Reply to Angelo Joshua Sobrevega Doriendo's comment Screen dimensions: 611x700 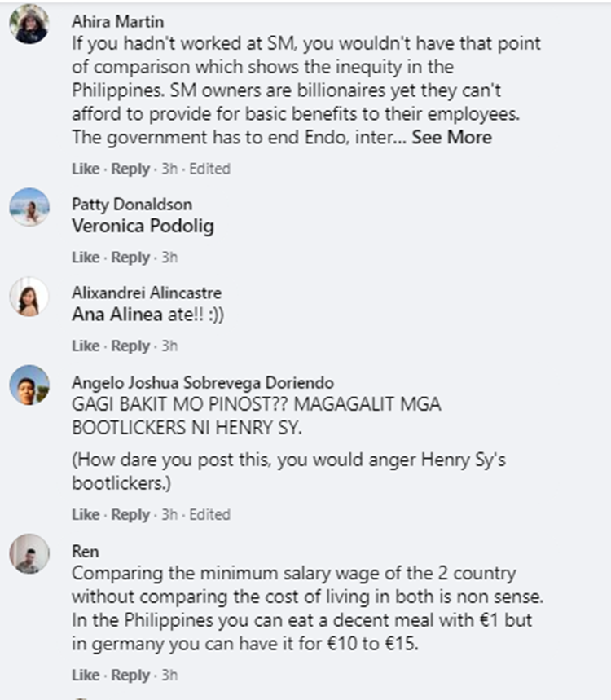tap(130, 515)
